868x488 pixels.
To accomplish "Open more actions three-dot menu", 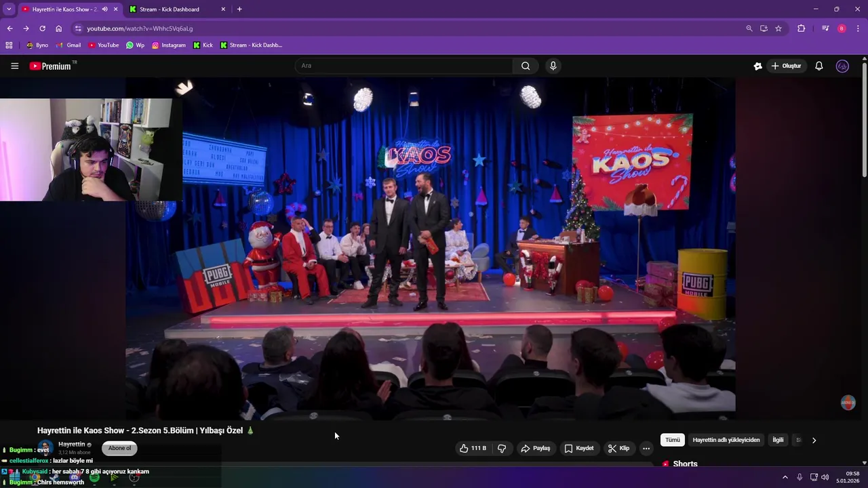I will click(x=646, y=448).
